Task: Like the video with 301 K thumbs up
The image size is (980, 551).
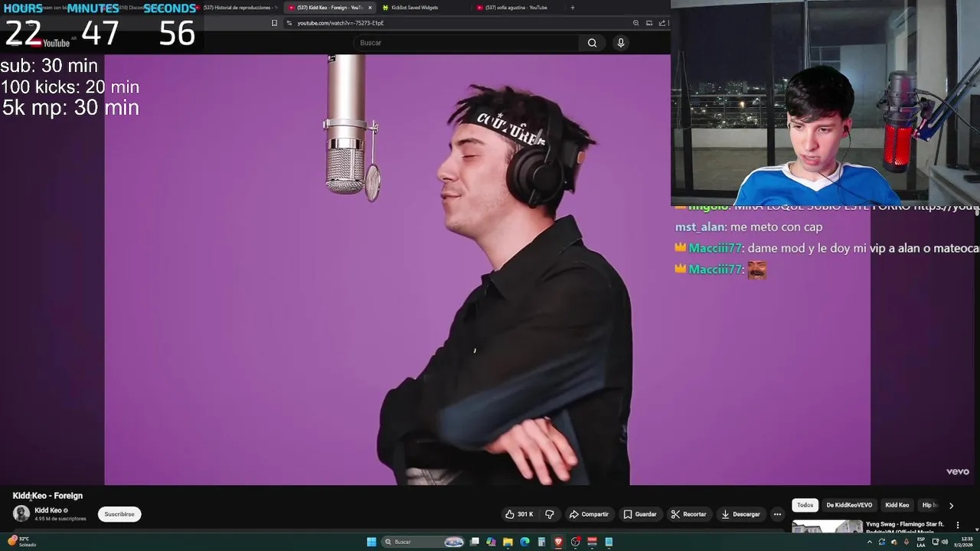Action: click(519, 514)
